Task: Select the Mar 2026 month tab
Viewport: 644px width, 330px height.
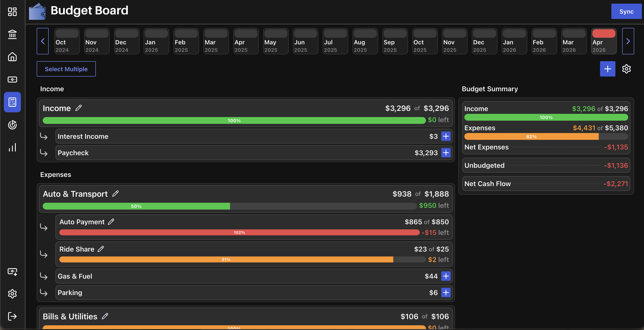Action: (x=574, y=41)
